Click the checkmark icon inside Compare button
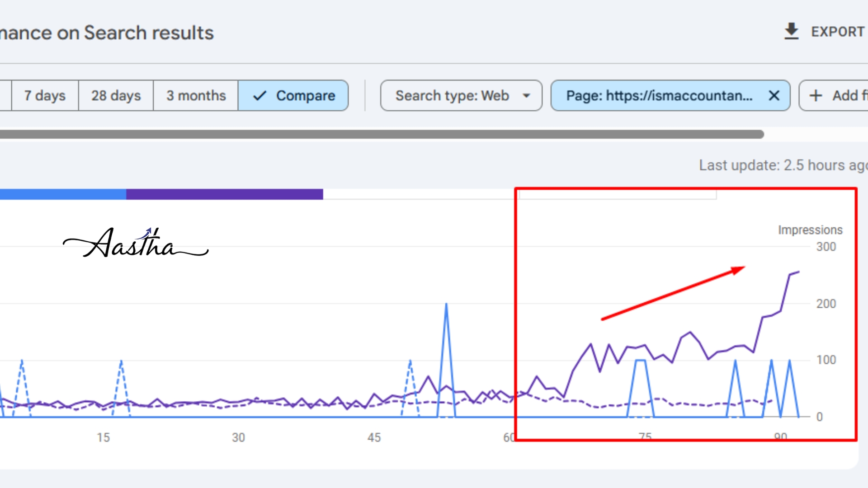This screenshot has height=488, width=868. point(259,95)
